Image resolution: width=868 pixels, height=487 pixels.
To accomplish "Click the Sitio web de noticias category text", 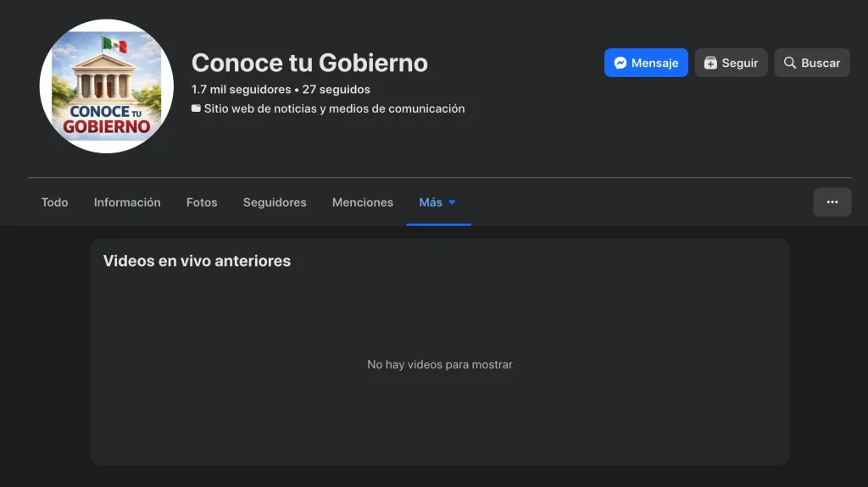I will pos(334,108).
